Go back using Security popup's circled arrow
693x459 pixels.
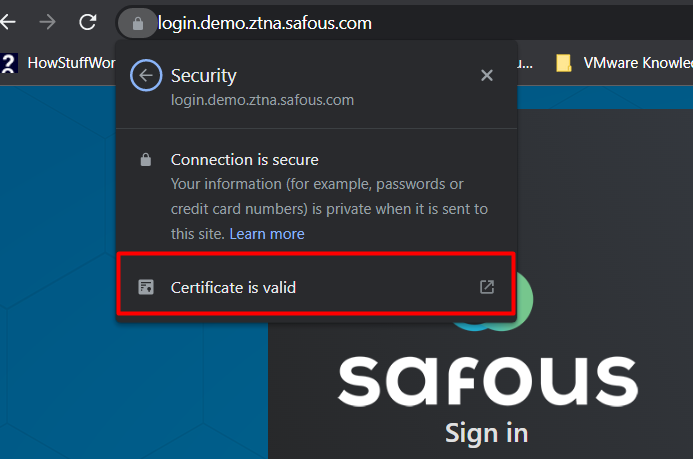click(147, 76)
